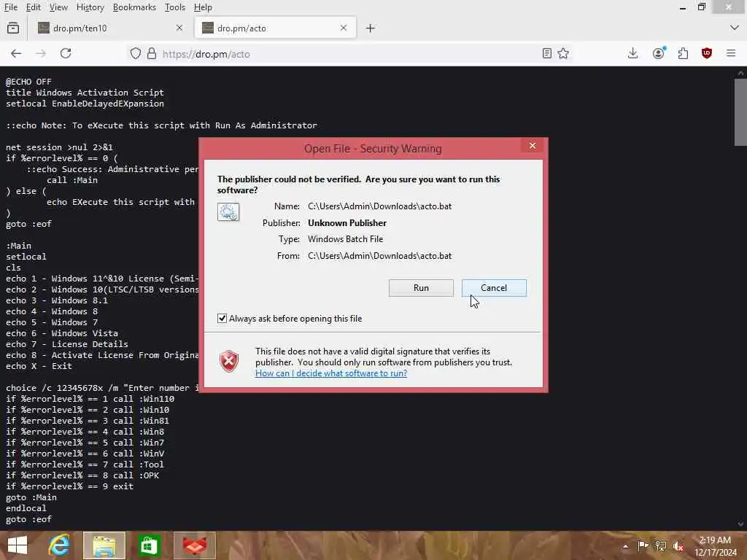Screen dimensions: 747x560
Task: Open How can I decide what software link
Action: pos(331,373)
